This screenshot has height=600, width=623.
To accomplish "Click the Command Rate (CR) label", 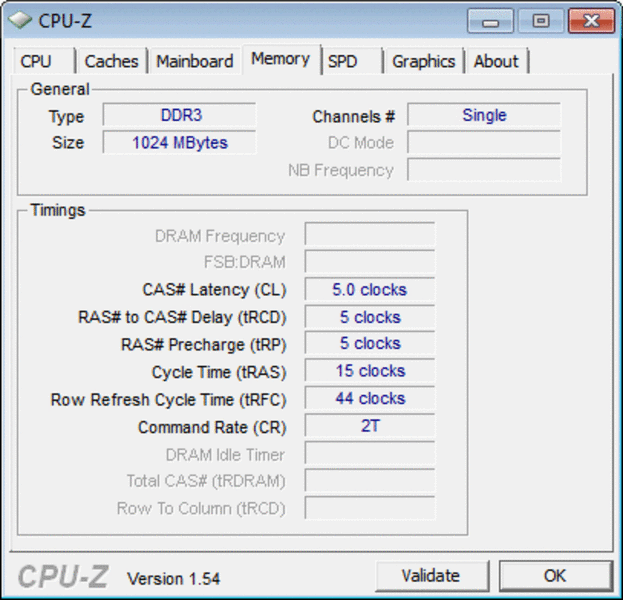I will pos(212,428).
